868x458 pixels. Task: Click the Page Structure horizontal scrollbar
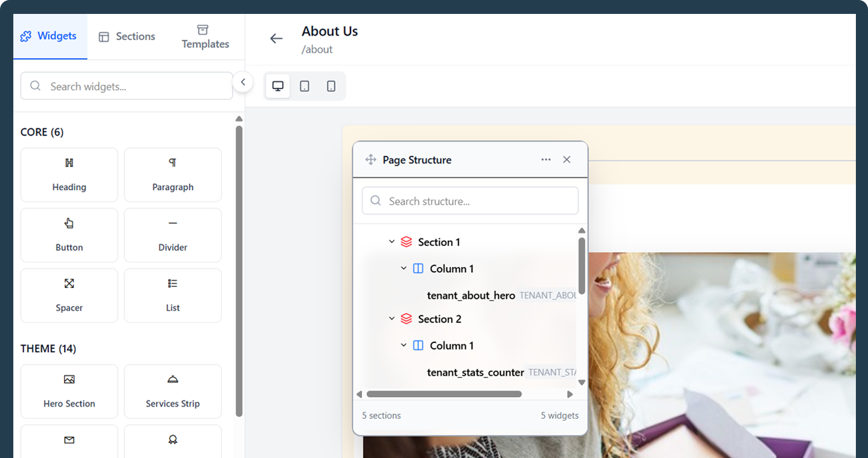click(x=444, y=394)
